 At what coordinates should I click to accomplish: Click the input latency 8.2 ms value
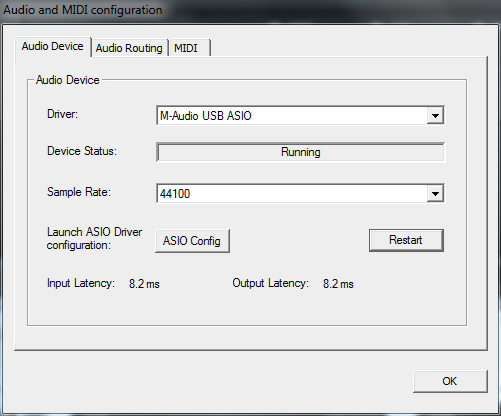tap(144, 284)
